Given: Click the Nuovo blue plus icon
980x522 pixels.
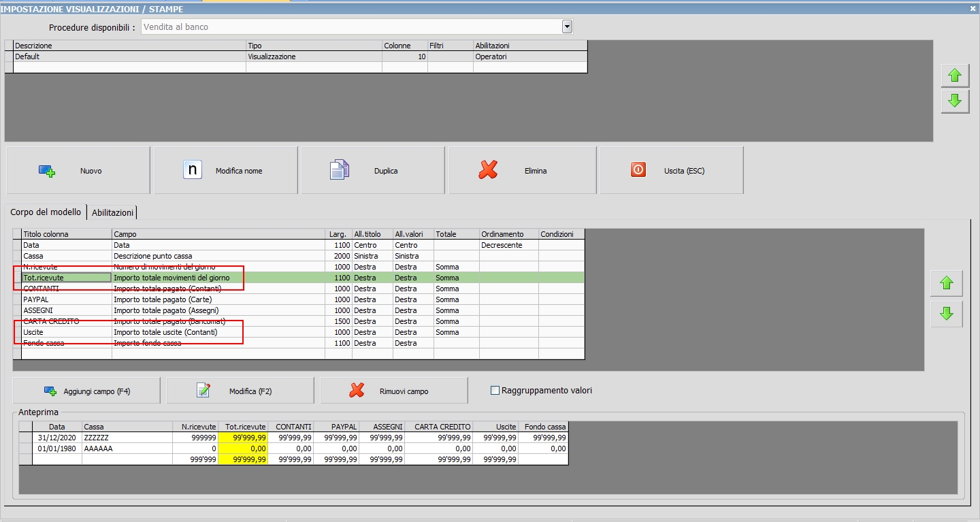Looking at the screenshot, I should 46,171.
